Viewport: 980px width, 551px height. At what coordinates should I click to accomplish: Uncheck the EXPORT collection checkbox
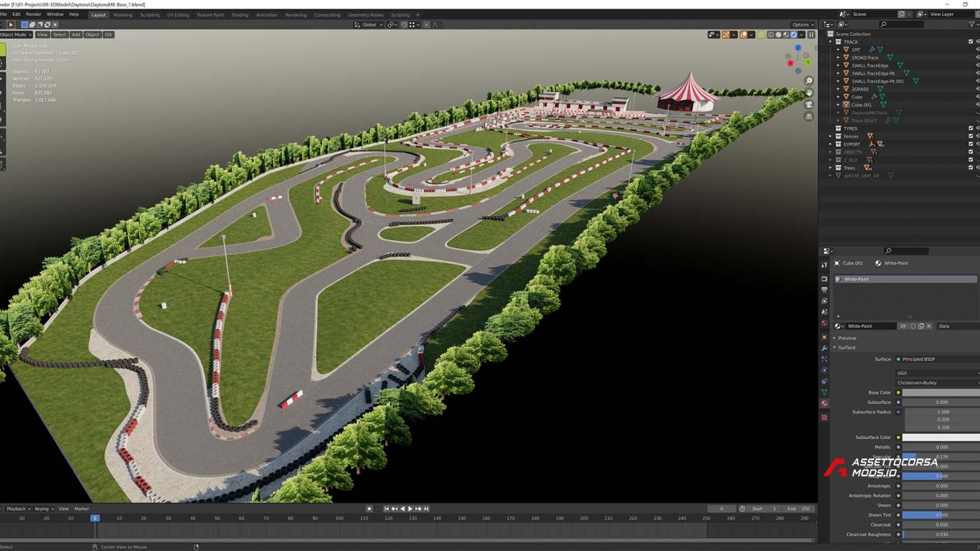coord(971,144)
